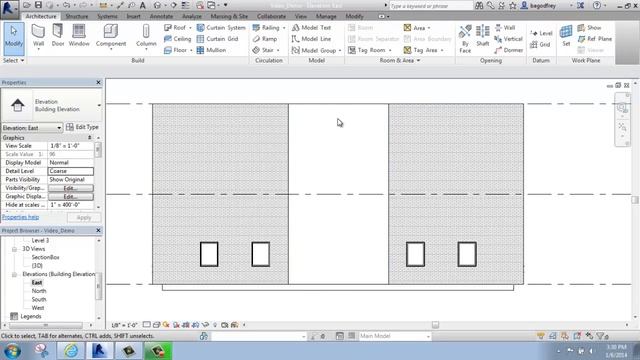Select Curtain System tool

point(221,28)
